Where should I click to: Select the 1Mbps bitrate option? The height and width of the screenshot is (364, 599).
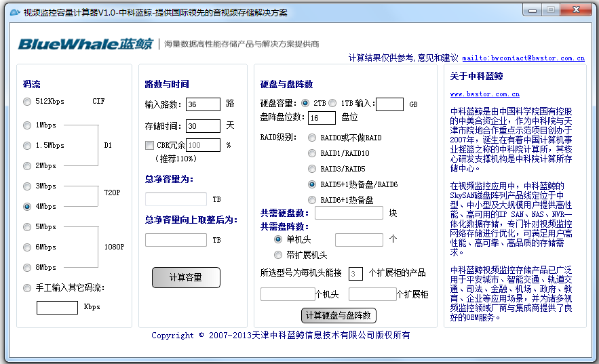click(27, 125)
